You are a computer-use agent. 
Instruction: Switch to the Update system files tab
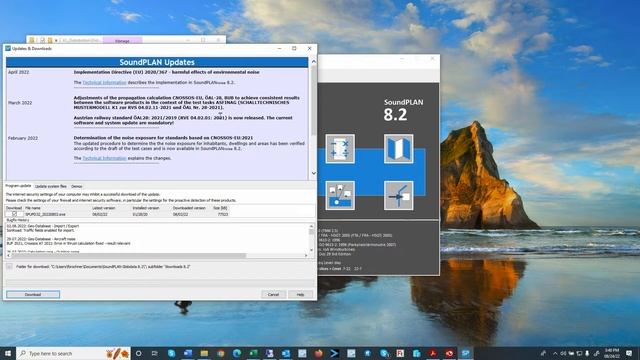[51, 186]
